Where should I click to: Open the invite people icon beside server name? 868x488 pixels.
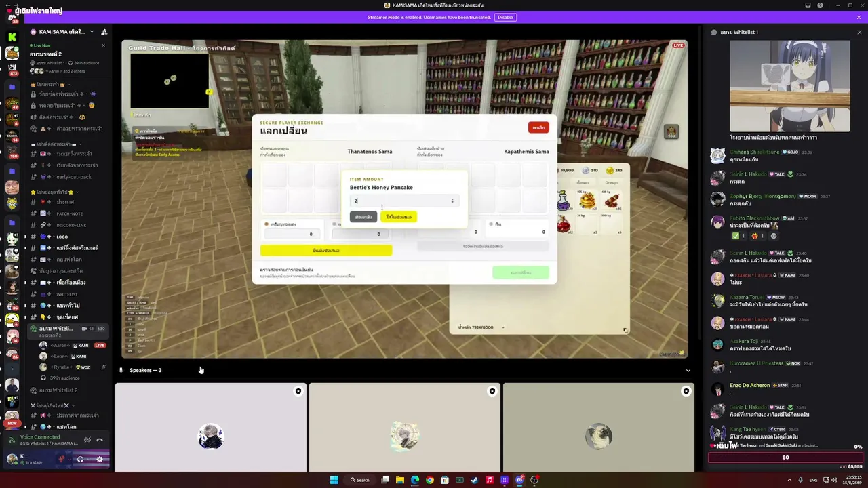(x=104, y=32)
